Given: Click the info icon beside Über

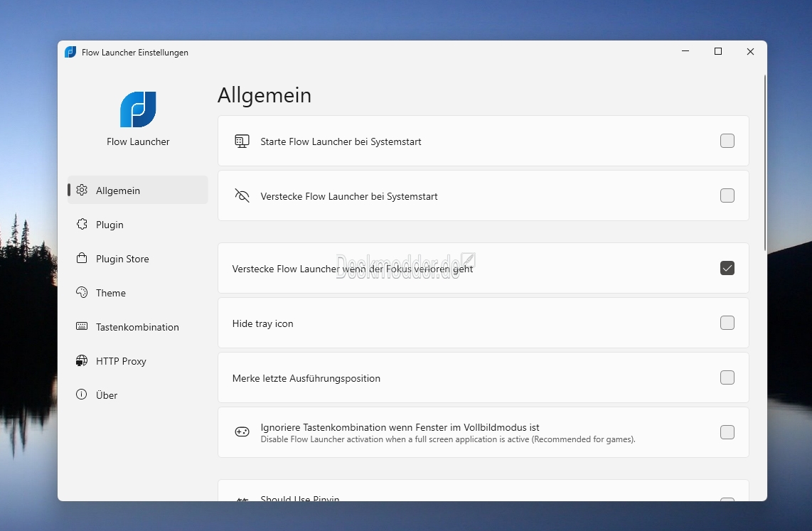Looking at the screenshot, I should tap(82, 395).
